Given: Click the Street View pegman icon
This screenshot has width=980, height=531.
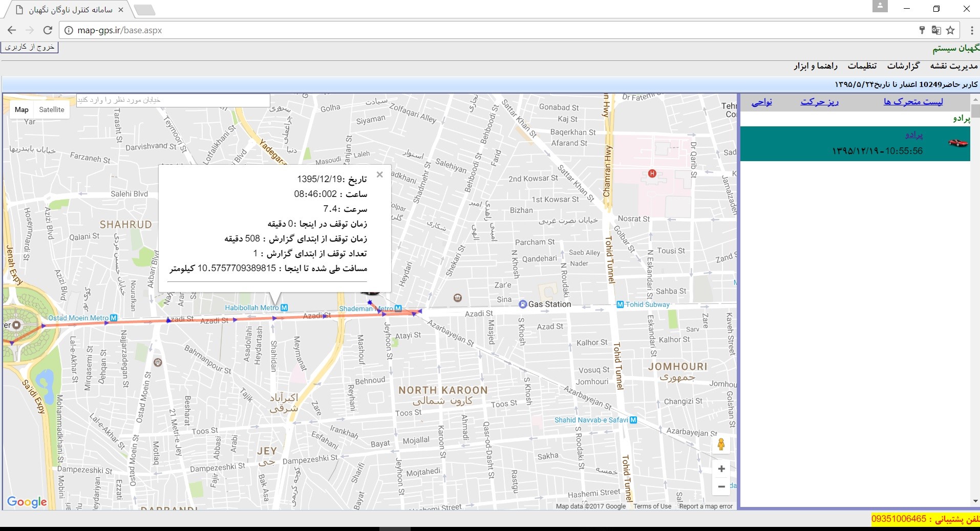Looking at the screenshot, I should 721,445.
